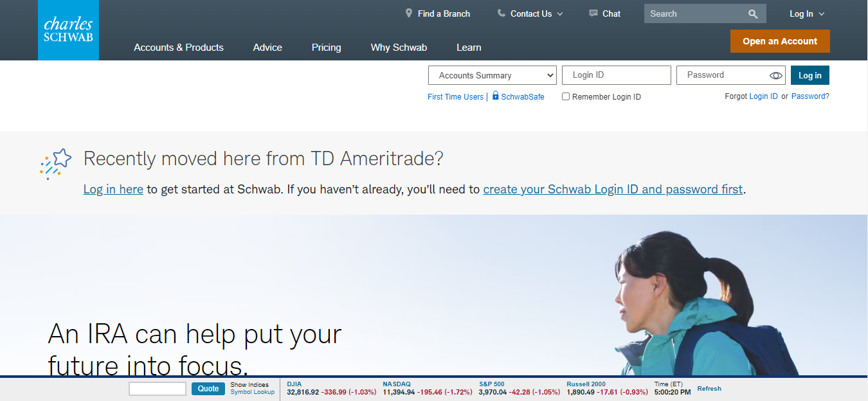The width and height of the screenshot is (868, 401).
Task: Click Refresh in the ticker bar
Action: (x=709, y=389)
